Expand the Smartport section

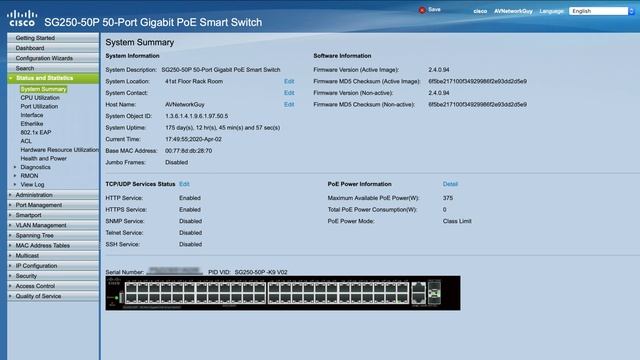[53, 215]
